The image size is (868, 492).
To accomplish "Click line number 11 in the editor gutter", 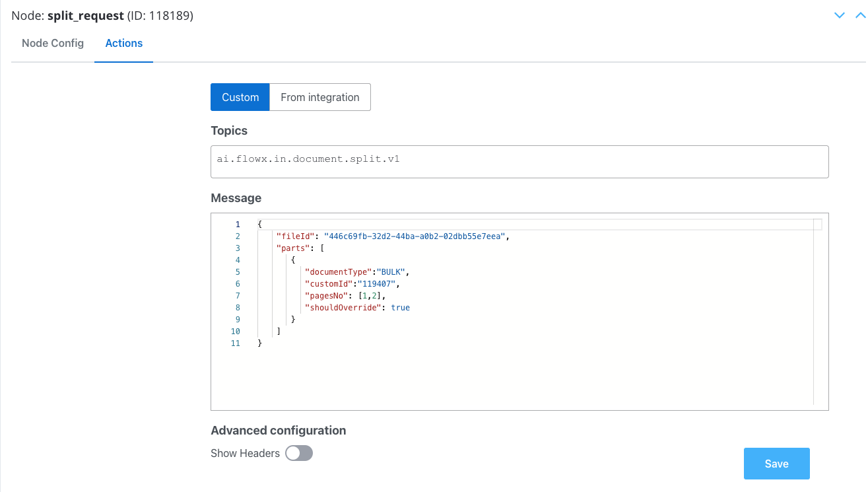I will (x=236, y=343).
